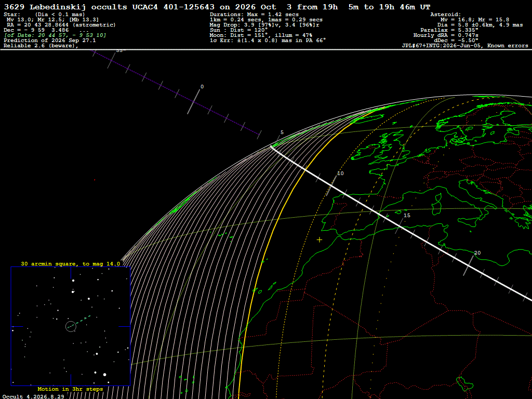Click the Reliable 2.6 (beware) text

click(x=41, y=46)
